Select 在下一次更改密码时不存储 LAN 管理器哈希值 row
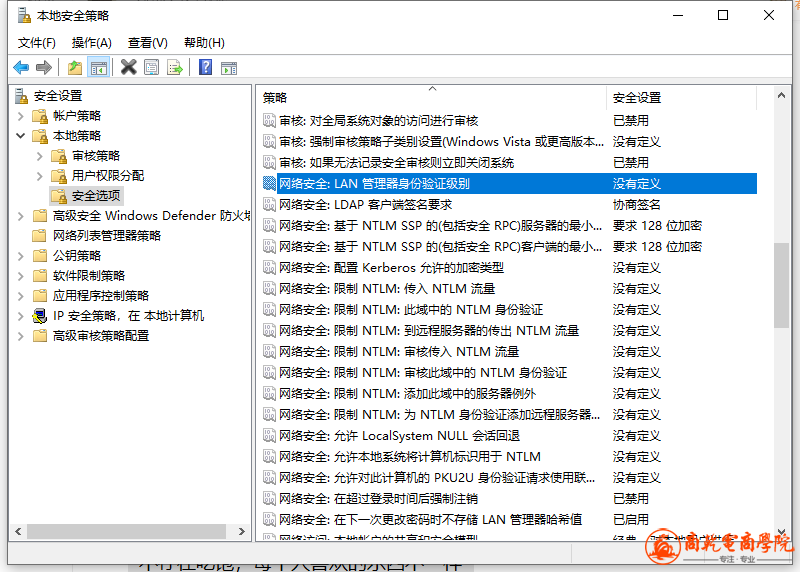Image resolution: width=800 pixels, height=572 pixels. (x=510, y=519)
